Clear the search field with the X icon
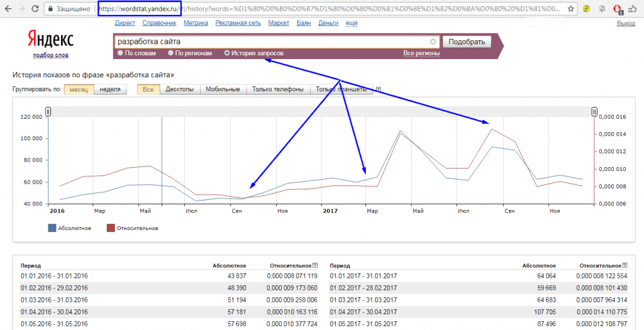Viewport: 644px width, 330px height. click(x=433, y=41)
